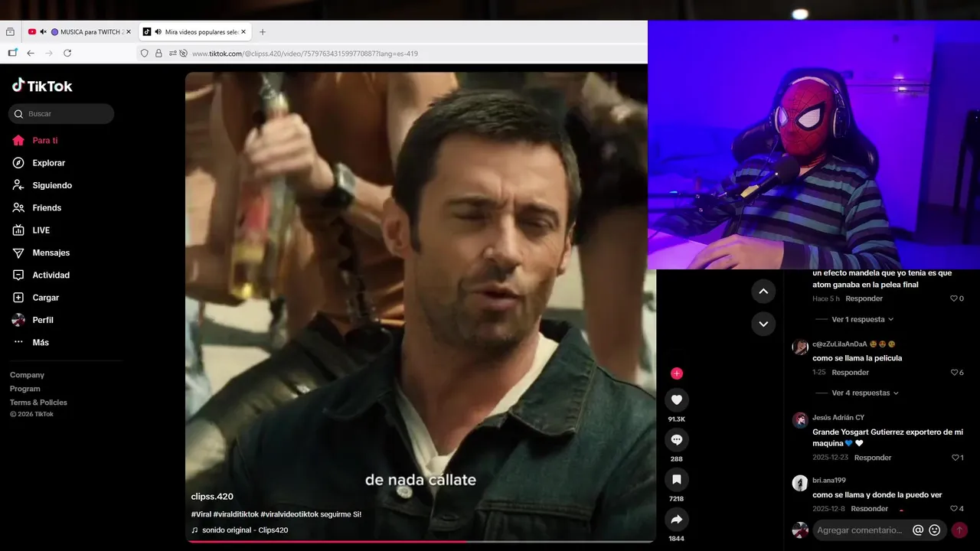Expand Terms & Policies footer section
Image resolution: width=980 pixels, height=551 pixels.
tap(38, 403)
